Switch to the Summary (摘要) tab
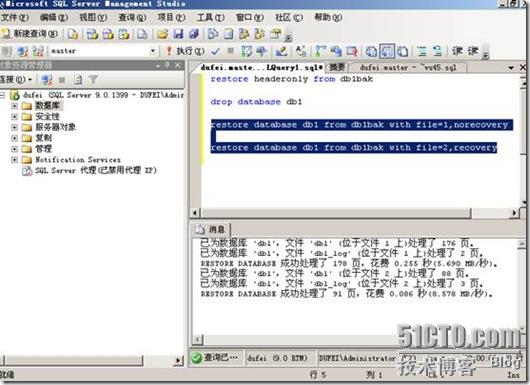This screenshot has width=530, height=385. (x=337, y=68)
